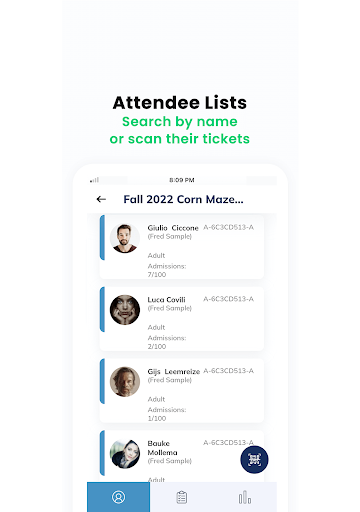Open the Luca Covili attendee name
The width and height of the screenshot is (360, 512).
(166, 300)
